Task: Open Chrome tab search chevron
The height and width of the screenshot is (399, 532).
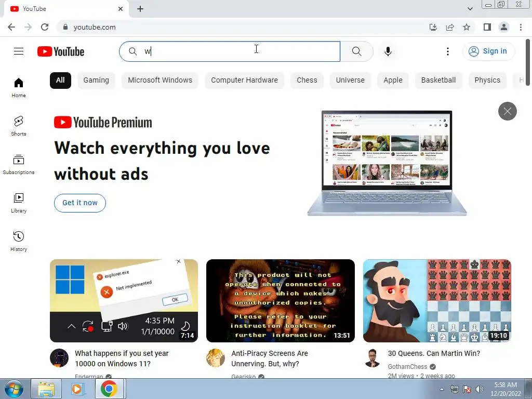Action: click(470, 9)
